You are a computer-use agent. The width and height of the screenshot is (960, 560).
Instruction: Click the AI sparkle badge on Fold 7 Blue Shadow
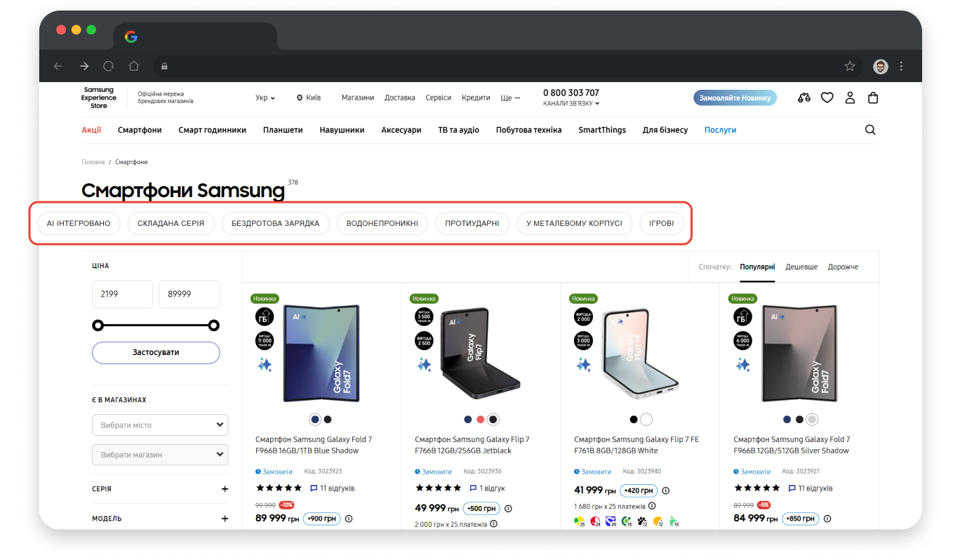tap(265, 365)
